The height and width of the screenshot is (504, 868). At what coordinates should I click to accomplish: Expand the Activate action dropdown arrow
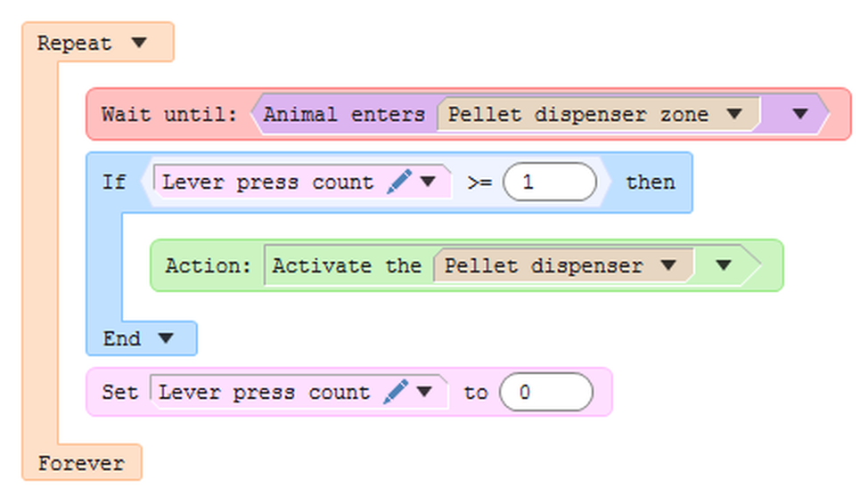(x=724, y=265)
